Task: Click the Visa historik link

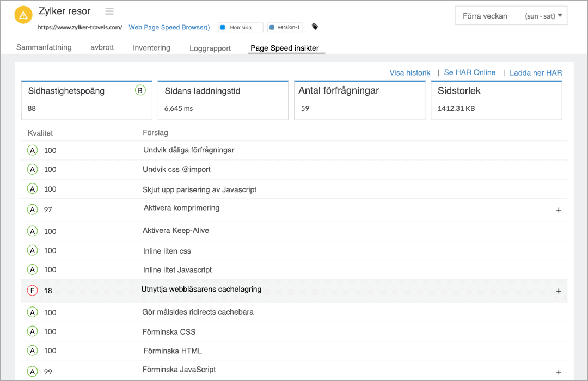Action: (x=409, y=72)
